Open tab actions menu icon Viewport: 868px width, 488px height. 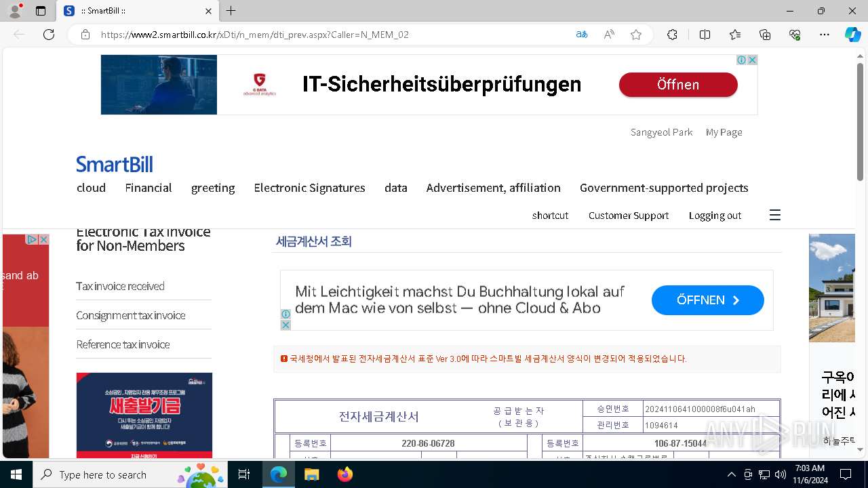[x=41, y=11]
